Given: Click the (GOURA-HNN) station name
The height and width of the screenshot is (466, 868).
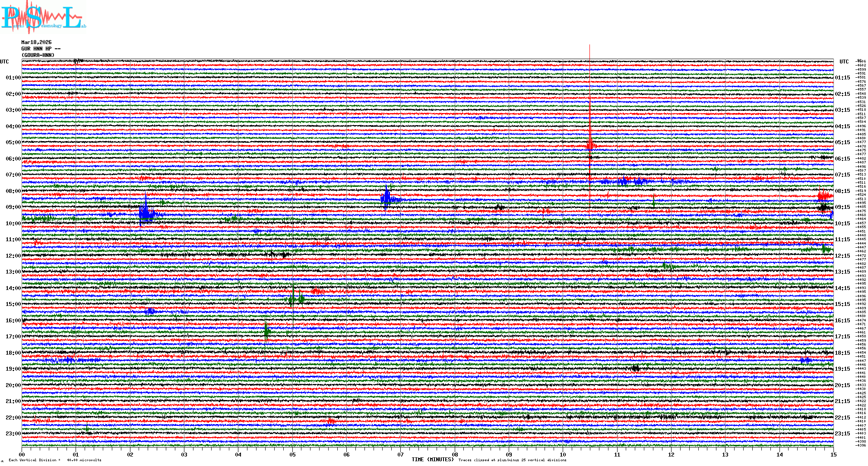Looking at the screenshot, I should click(38, 55).
